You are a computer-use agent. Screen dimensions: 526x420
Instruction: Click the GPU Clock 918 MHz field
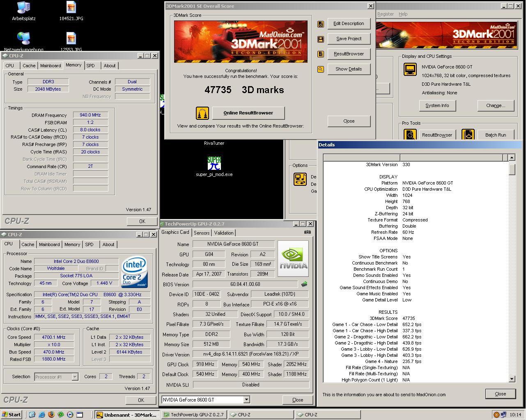(205, 364)
